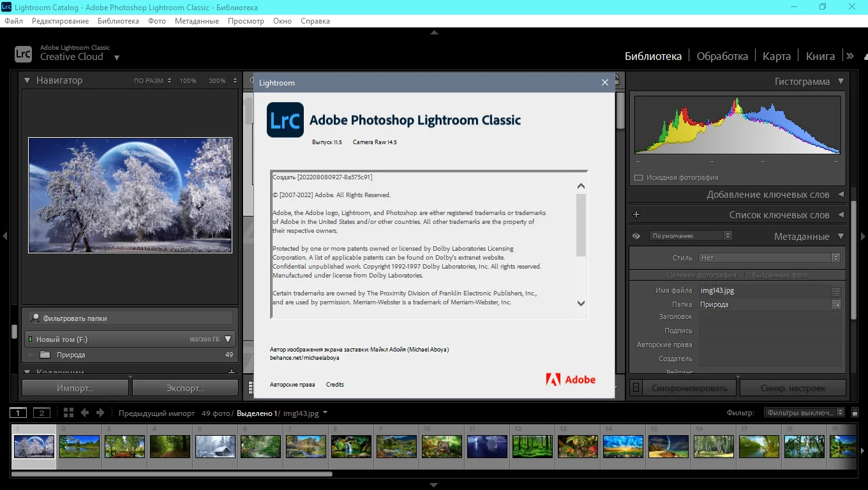The width and height of the screenshot is (868, 490).
Task: Click the plus icon beside Список ключевых слов
Action: [x=636, y=215]
